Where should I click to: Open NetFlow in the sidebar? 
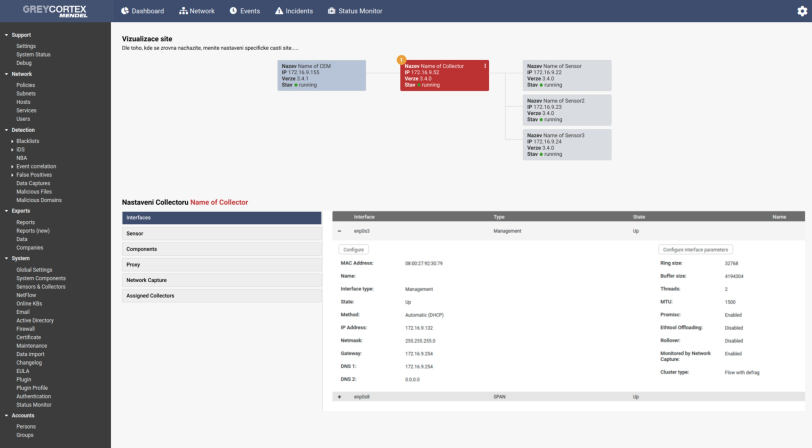26,295
